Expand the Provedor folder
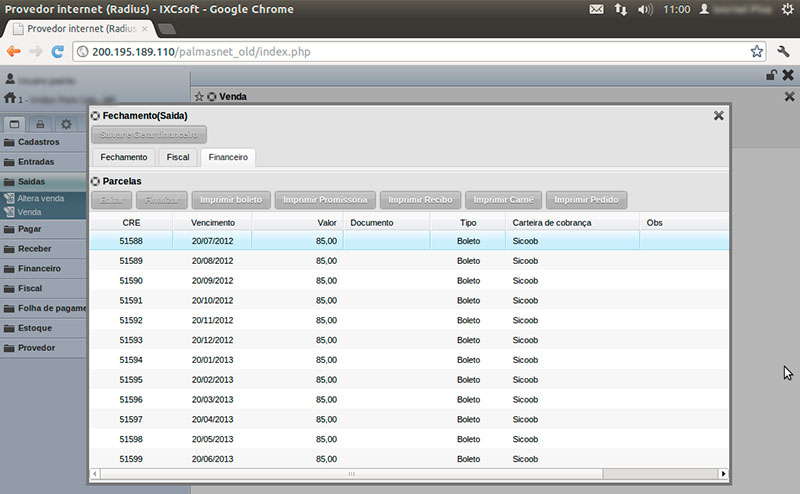This screenshot has width=800, height=494. [43, 348]
